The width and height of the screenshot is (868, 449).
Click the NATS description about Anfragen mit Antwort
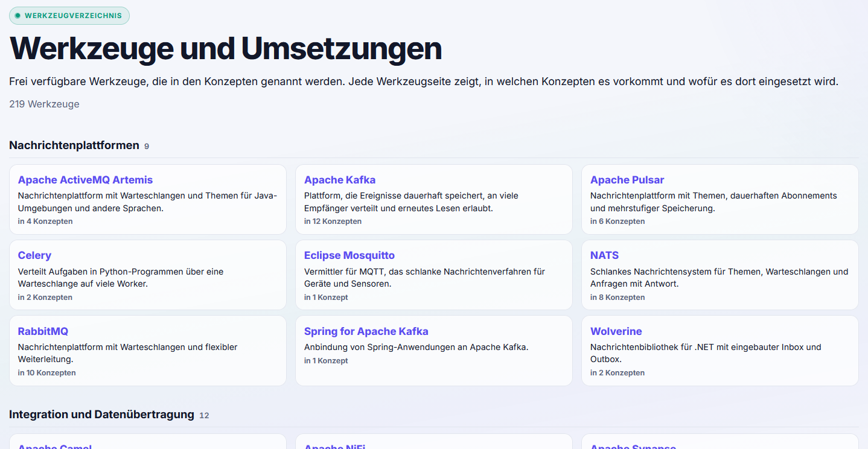pos(719,278)
